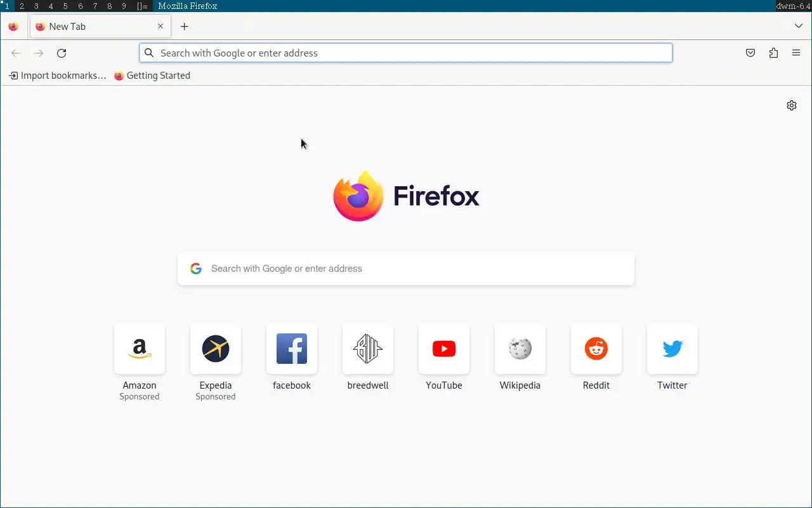This screenshot has width=812, height=508.
Task: Open the Firefox hamburger application menu
Action: (x=796, y=53)
